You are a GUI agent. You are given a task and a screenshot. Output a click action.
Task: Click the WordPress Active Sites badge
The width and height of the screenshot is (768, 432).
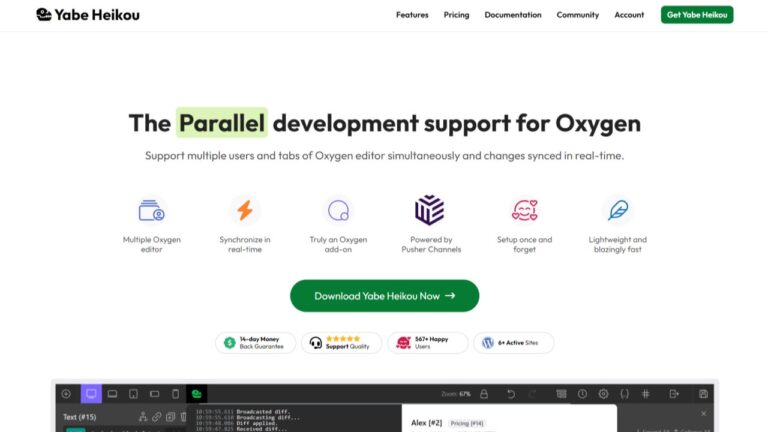click(x=514, y=343)
